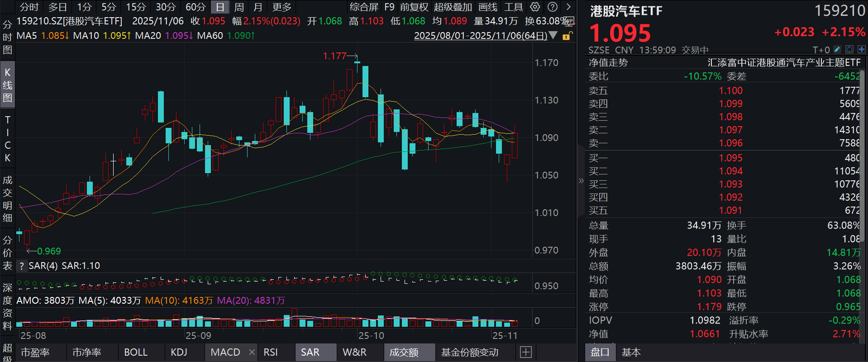Add new indicator with the plus box icon

525,352
